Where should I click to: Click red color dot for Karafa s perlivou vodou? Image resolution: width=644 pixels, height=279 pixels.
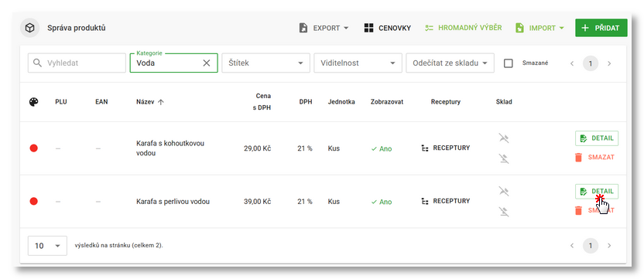tap(34, 201)
